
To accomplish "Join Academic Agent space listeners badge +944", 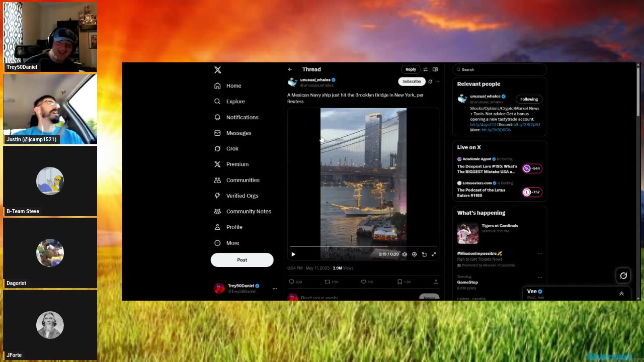I will (532, 168).
